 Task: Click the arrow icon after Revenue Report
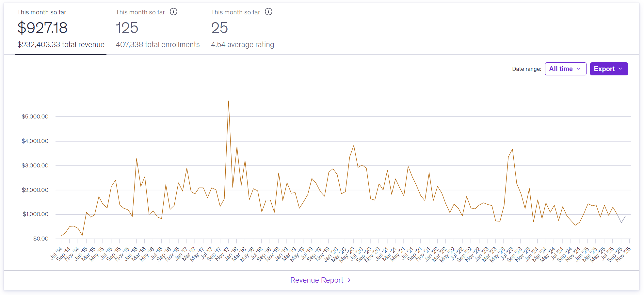coord(349,280)
